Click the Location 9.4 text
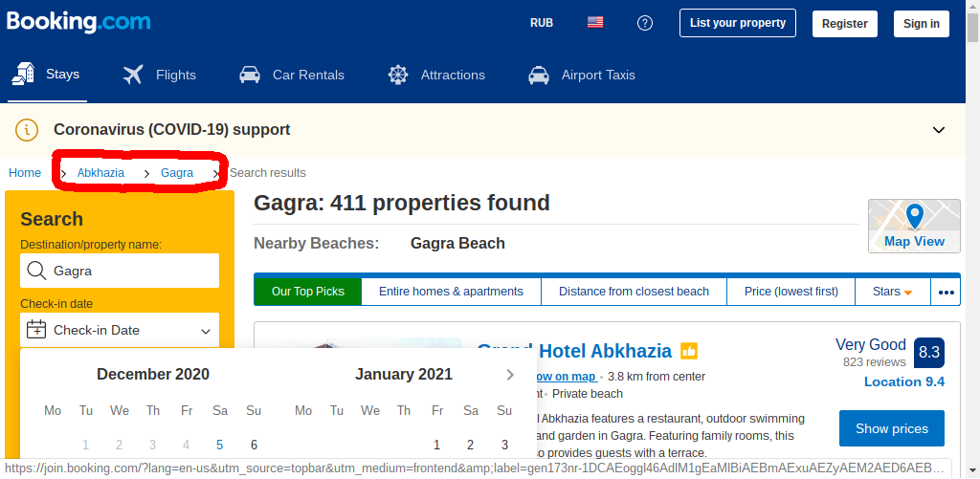Screen dimensions: 980x479 (903, 381)
